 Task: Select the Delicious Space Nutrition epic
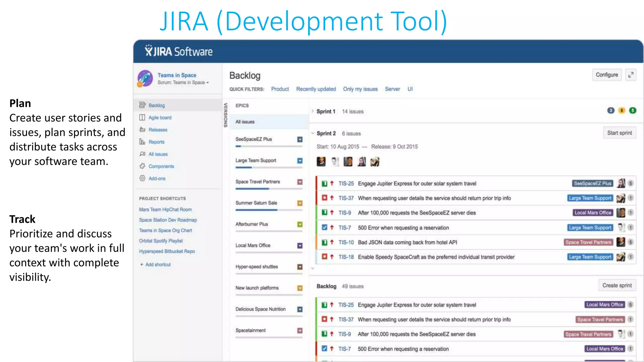tap(261, 309)
